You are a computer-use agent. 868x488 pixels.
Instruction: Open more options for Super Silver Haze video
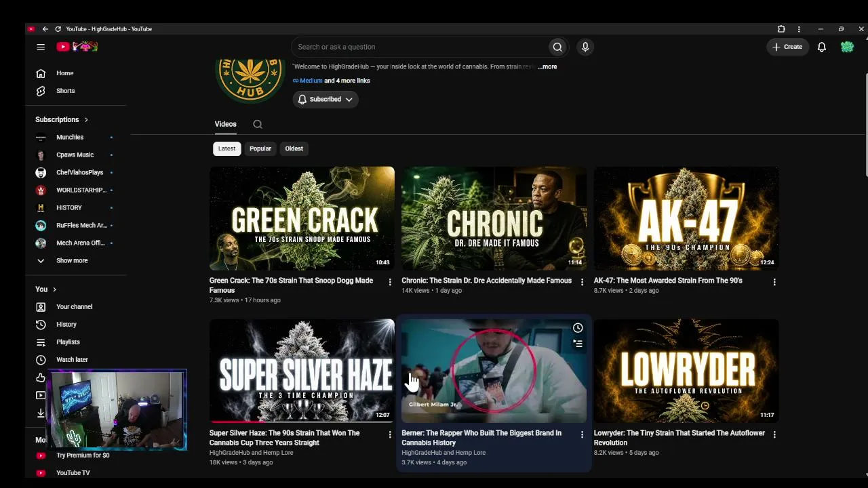[x=390, y=434]
